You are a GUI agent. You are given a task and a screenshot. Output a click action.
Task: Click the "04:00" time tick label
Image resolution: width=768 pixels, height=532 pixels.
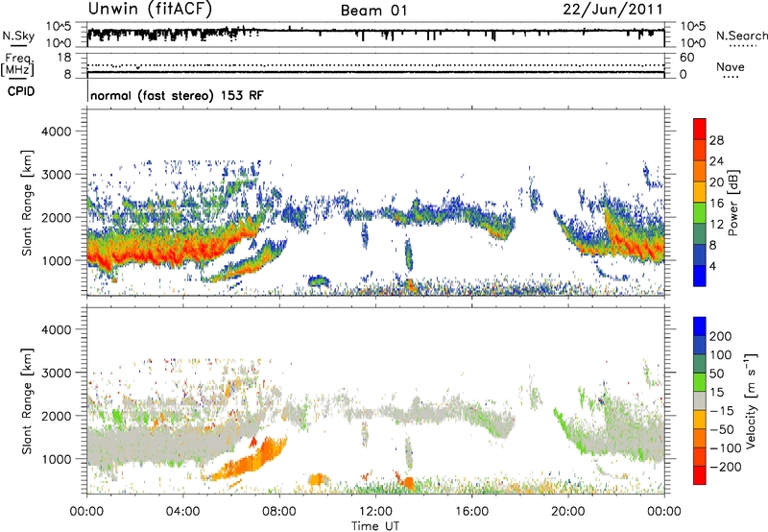pos(182,512)
